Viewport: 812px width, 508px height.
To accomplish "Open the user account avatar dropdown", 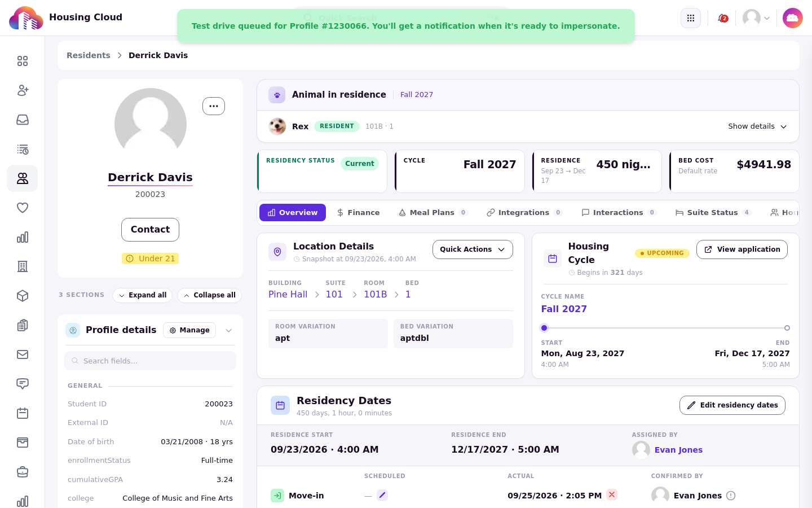I will click(756, 18).
